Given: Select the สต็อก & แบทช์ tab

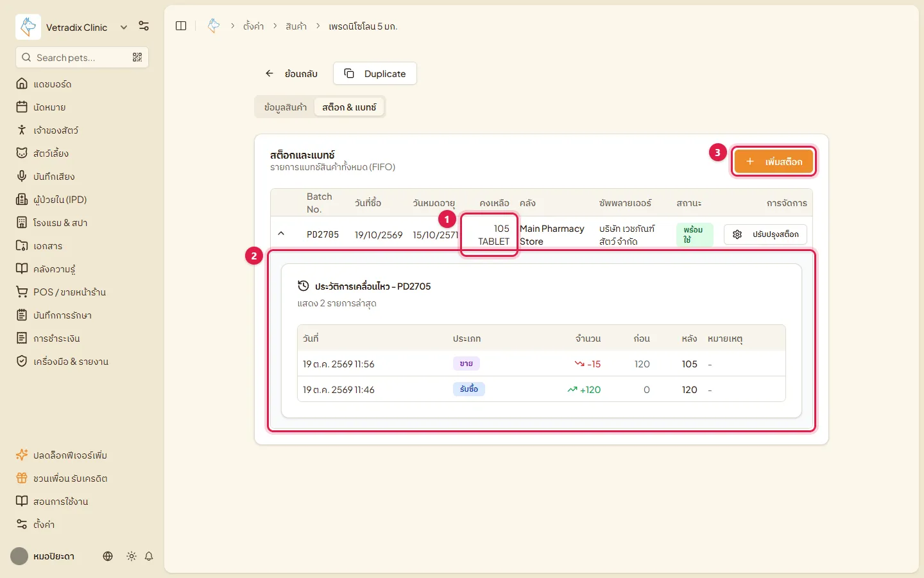Looking at the screenshot, I should 349,107.
